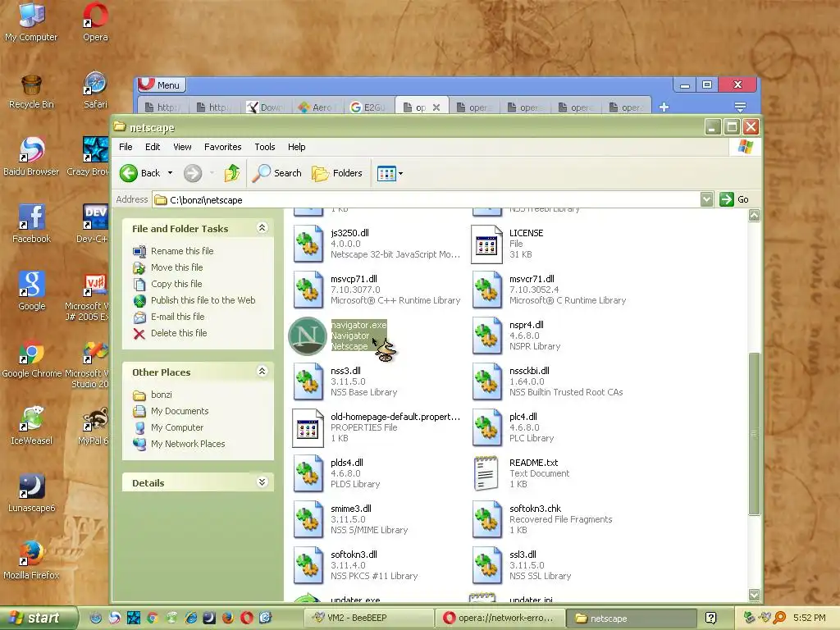Open the View menu
Viewport: 840px width, 630px height.
coord(182,147)
